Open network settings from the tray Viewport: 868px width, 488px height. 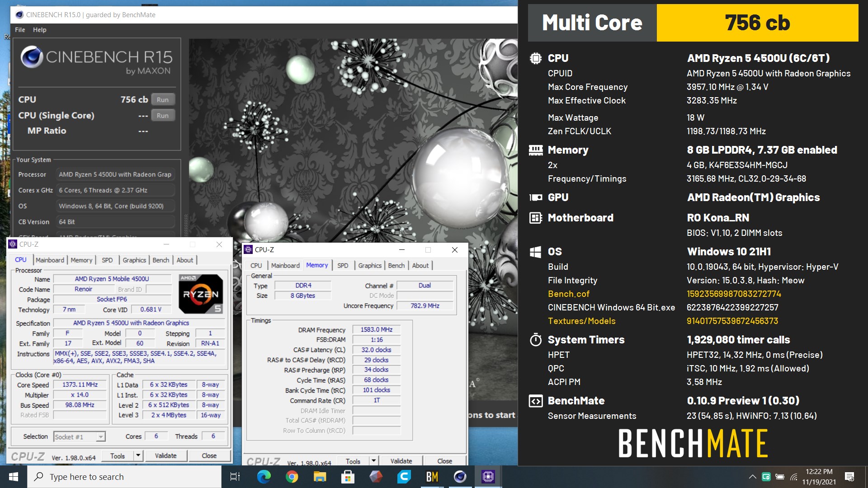(793, 477)
